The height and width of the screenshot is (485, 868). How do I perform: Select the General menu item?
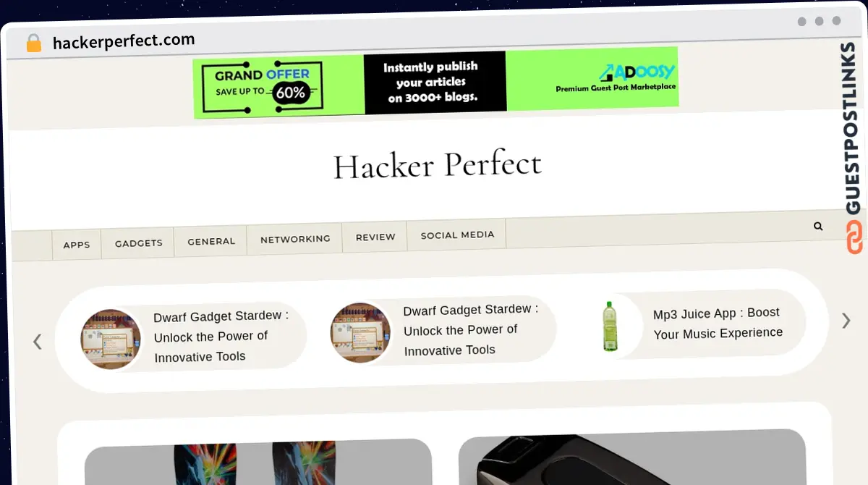click(x=211, y=241)
